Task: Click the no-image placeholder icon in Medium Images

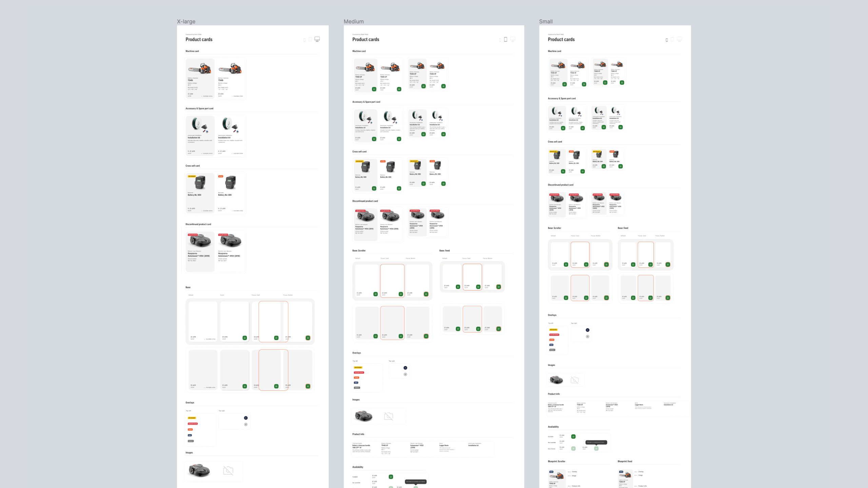Action: pos(389,416)
